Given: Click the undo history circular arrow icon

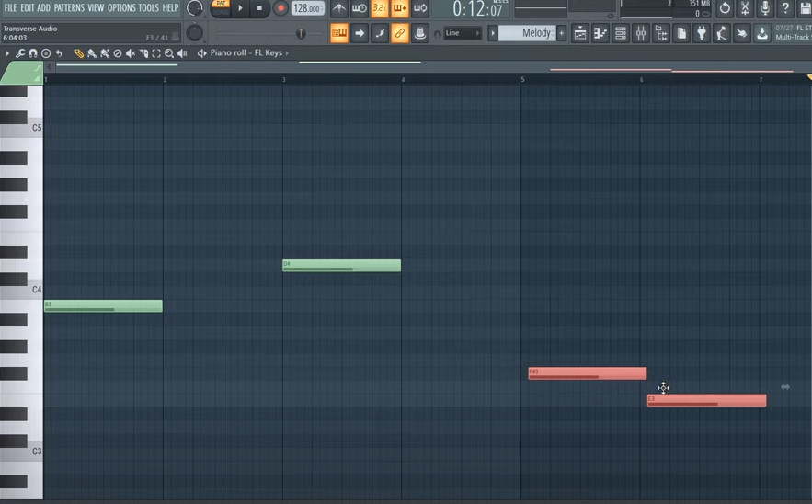Looking at the screenshot, I should click(x=725, y=8).
